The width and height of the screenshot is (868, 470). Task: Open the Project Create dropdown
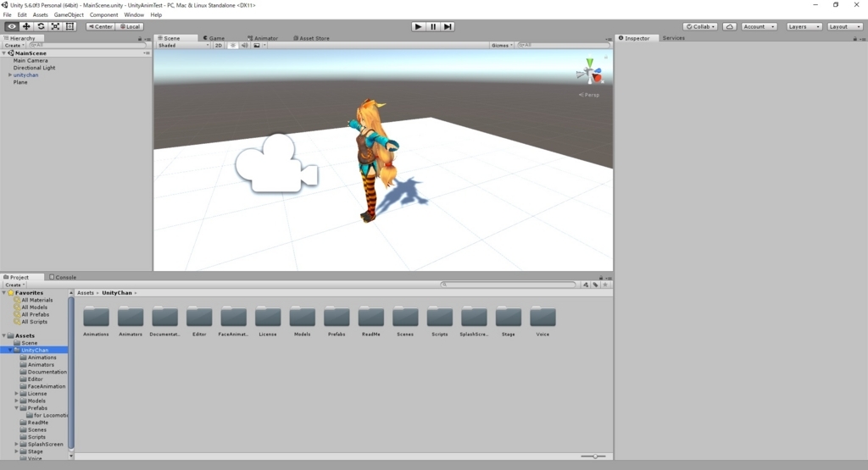pos(14,285)
